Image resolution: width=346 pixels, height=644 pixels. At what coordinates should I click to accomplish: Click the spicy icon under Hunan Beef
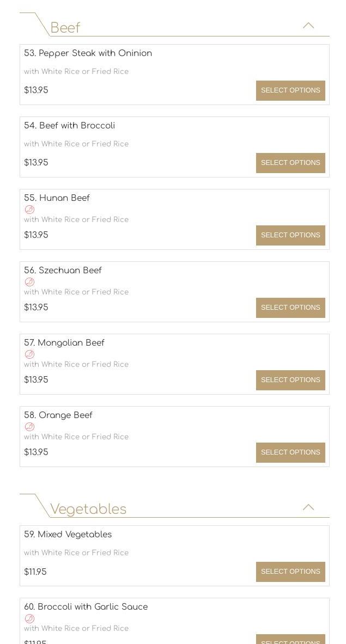[x=29, y=210]
